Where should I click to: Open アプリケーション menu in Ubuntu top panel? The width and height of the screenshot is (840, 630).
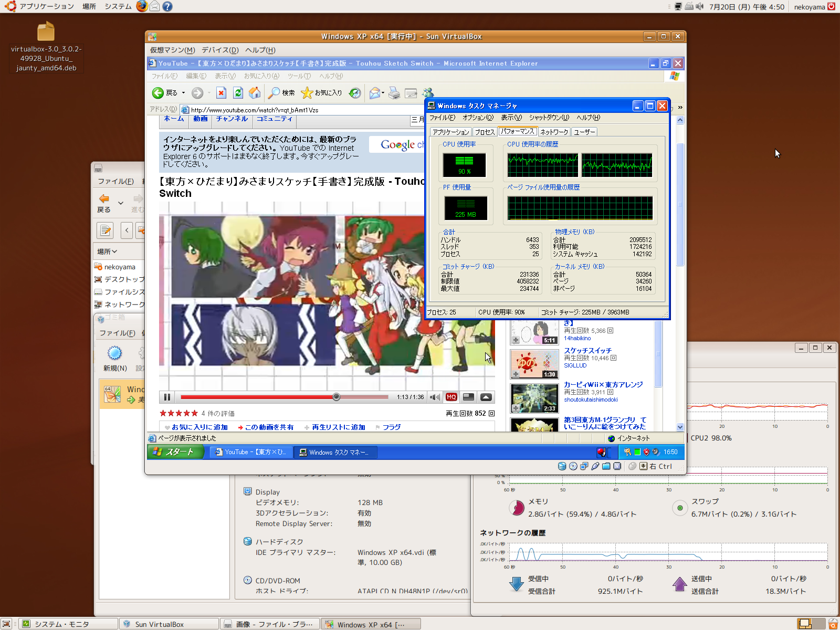(x=41, y=6)
